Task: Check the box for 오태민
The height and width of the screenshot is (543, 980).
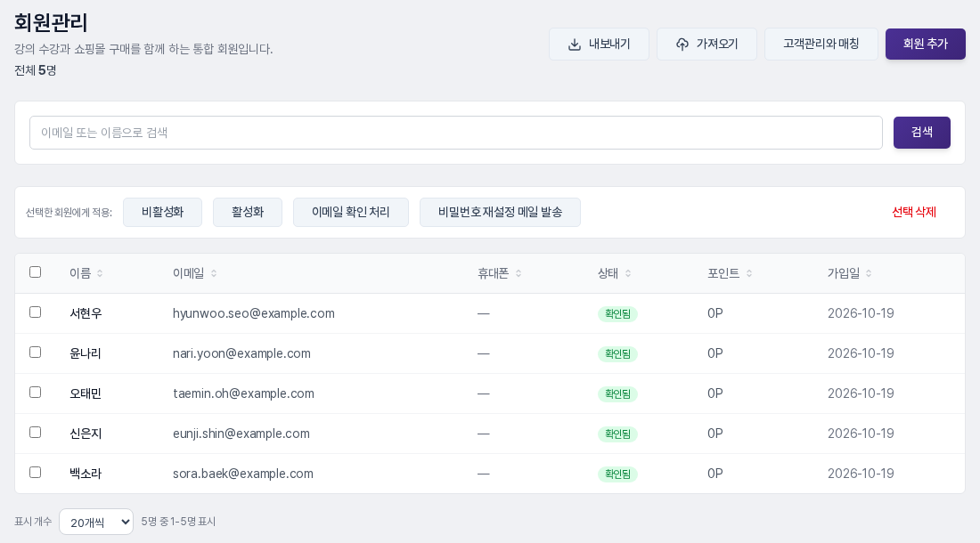Action: (x=35, y=392)
